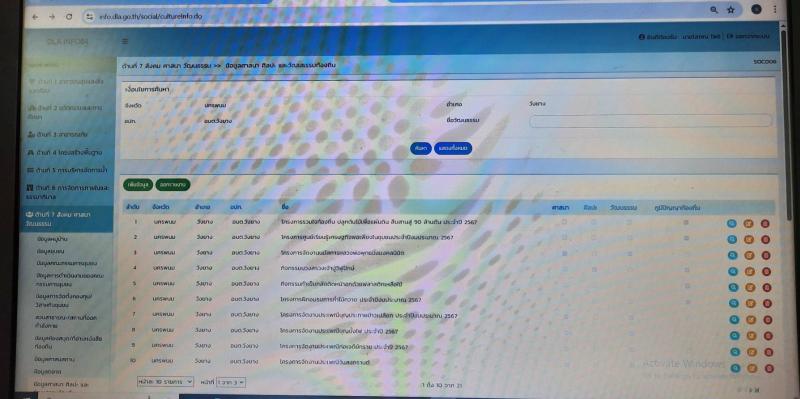Open the page number dropdown at table bottom
800x399 pixels.
231,382
